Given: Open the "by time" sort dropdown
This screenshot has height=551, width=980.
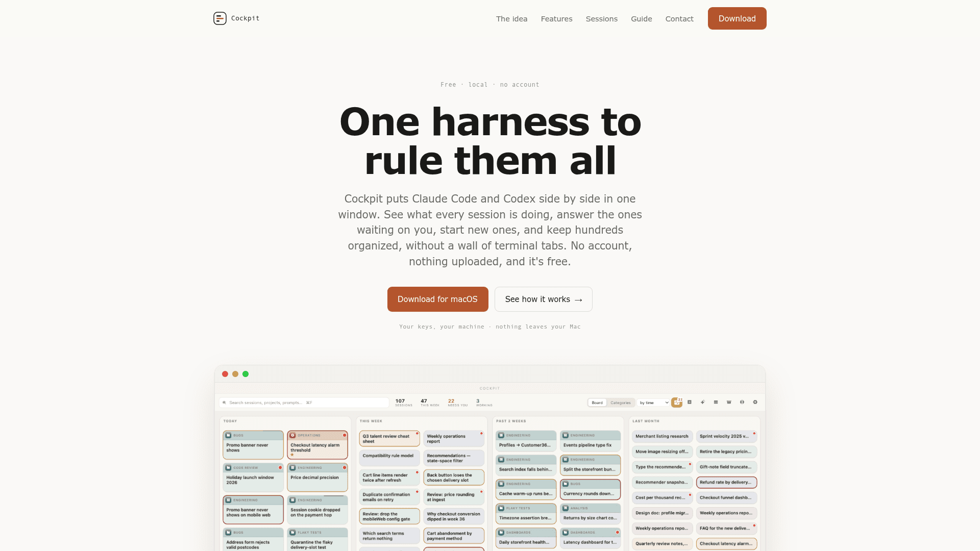Looking at the screenshot, I should [654, 403].
